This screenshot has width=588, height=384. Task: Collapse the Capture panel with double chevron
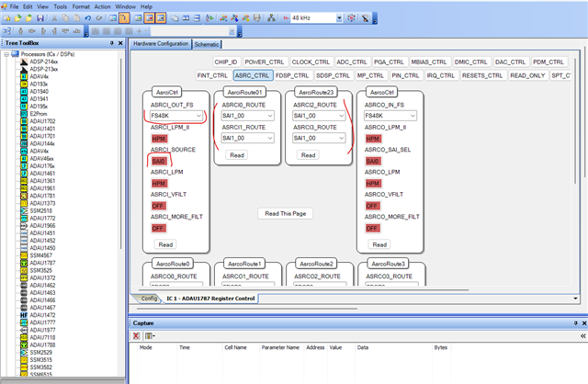pyautogui.click(x=583, y=335)
